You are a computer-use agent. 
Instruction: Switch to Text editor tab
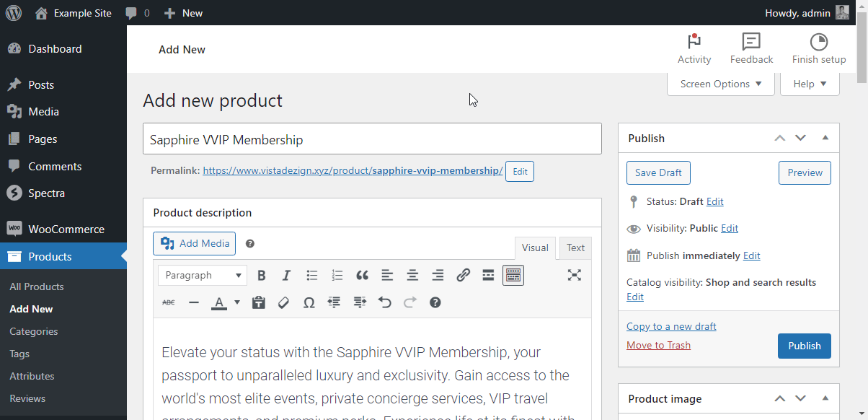click(x=575, y=248)
